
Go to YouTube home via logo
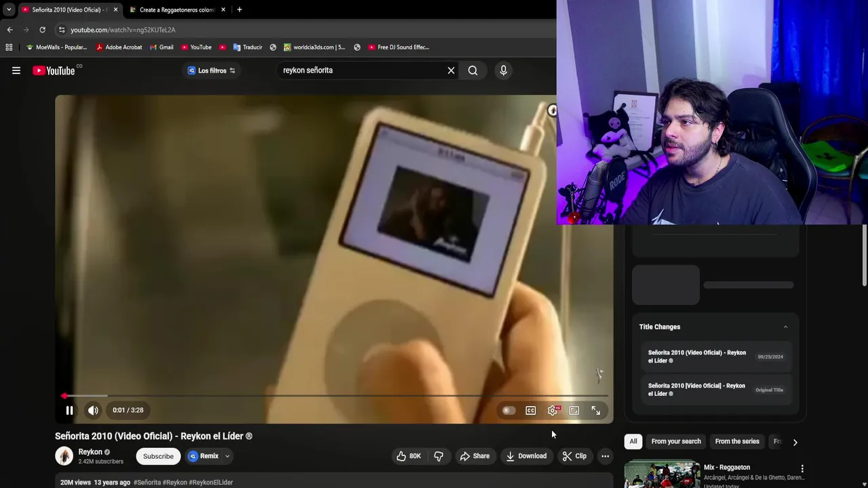[54, 70]
